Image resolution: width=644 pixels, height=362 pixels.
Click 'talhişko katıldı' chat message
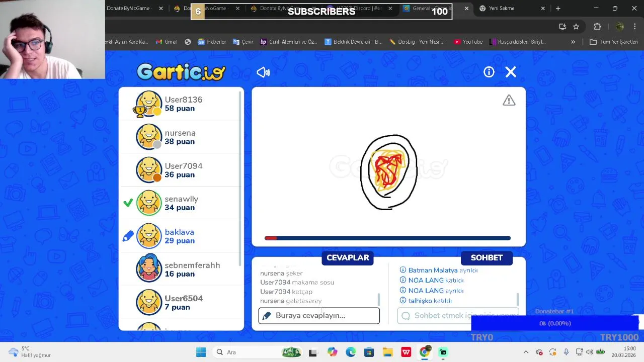pos(426,301)
